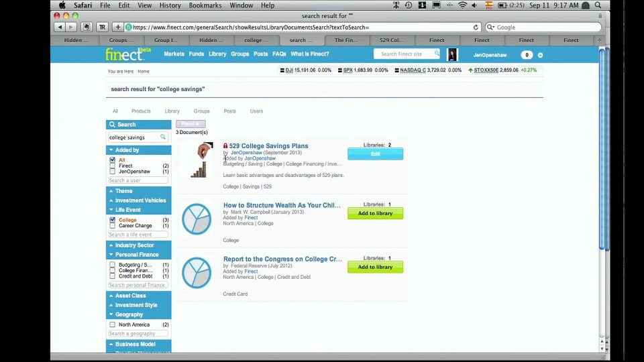Expand the Theme filter section

(138, 191)
